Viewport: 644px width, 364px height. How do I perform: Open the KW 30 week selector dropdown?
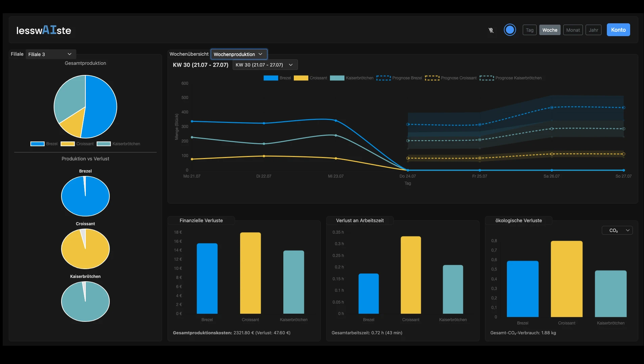pyautogui.click(x=264, y=64)
